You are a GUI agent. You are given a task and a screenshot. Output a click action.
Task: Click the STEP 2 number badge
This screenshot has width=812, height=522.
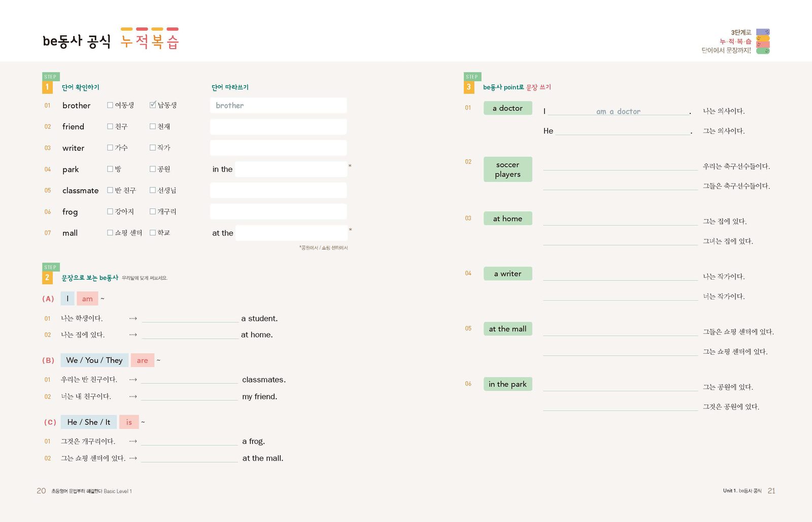[47, 277]
